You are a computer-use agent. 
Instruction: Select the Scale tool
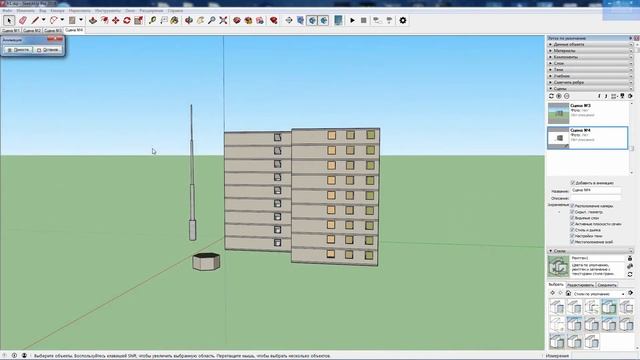138,20
